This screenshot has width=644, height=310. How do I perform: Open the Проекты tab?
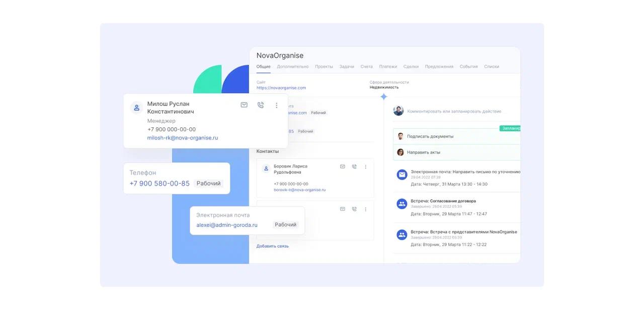coord(324,66)
